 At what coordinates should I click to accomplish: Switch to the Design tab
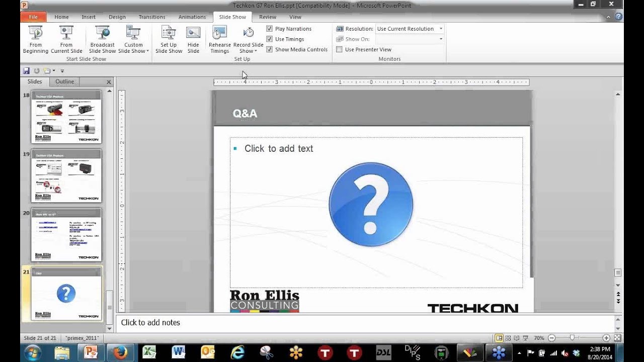(117, 17)
